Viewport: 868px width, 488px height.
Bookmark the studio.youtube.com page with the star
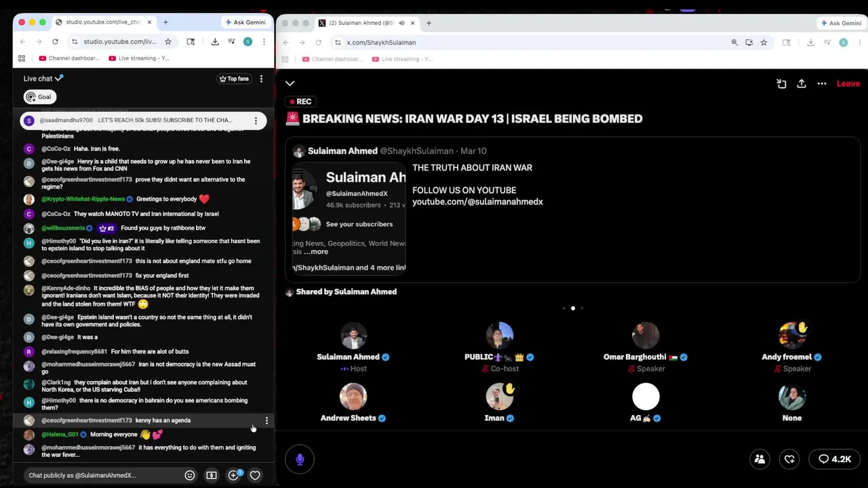point(168,41)
